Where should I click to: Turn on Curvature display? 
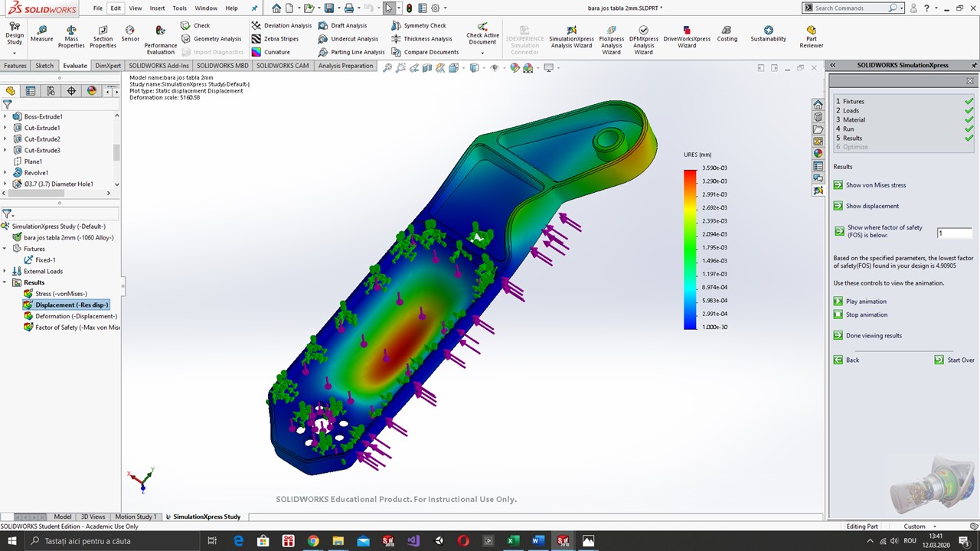coord(271,52)
